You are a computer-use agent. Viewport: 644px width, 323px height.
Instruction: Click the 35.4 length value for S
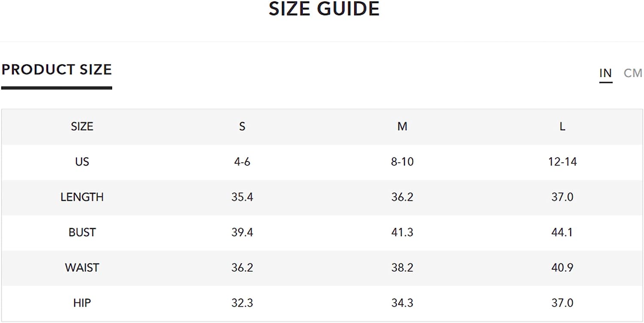(x=242, y=197)
